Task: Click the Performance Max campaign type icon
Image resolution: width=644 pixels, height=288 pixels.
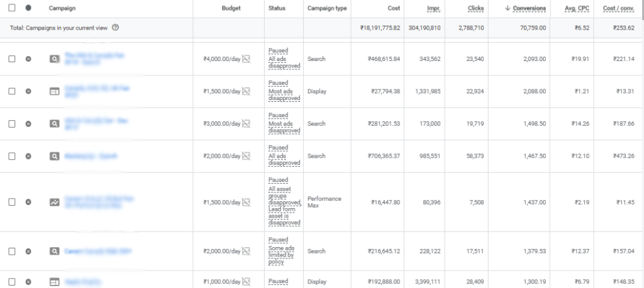Action: click(x=55, y=202)
